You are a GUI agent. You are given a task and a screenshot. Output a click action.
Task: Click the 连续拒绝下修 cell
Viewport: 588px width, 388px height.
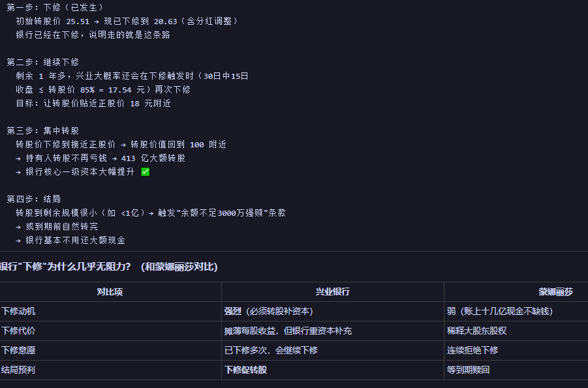(472, 350)
